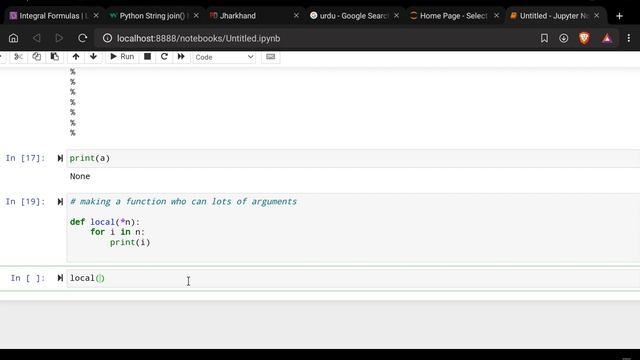Bookmark this page with the bookmark icon

pyautogui.click(x=544, y=38)
